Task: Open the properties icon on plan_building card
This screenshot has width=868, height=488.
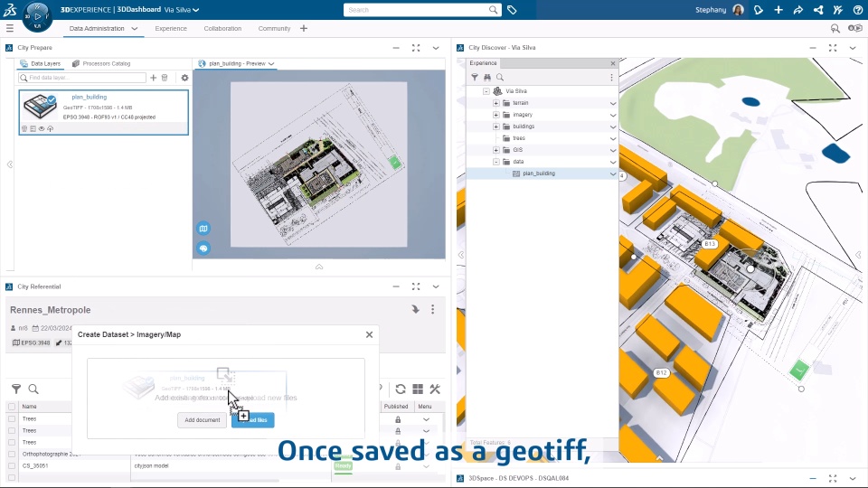Action: coord(33,128)
